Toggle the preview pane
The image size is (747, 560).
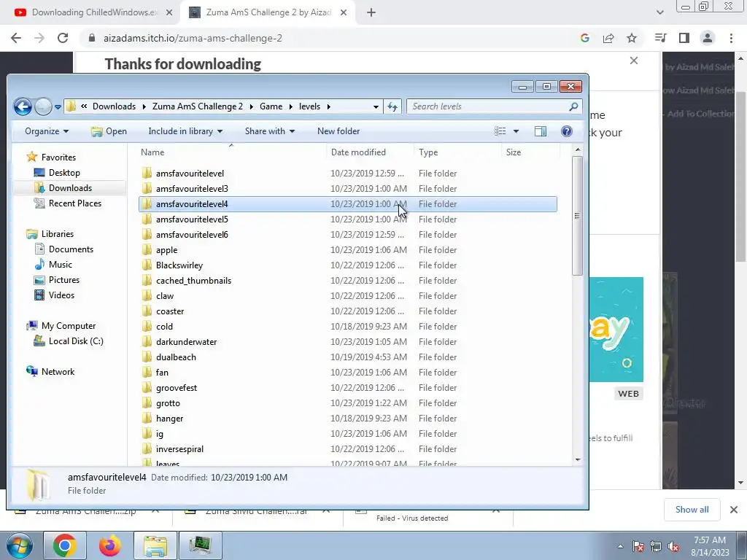click(x=541, y=131)
